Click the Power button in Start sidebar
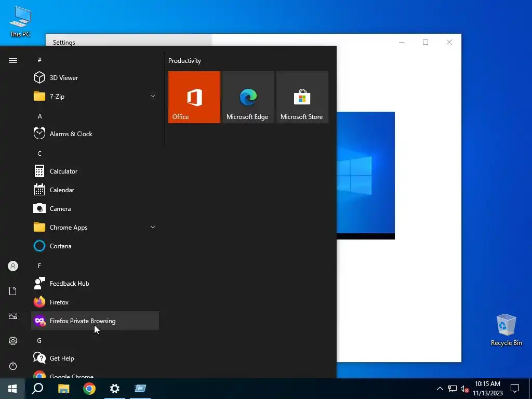532x399 pixels. [x=13, y=366]
